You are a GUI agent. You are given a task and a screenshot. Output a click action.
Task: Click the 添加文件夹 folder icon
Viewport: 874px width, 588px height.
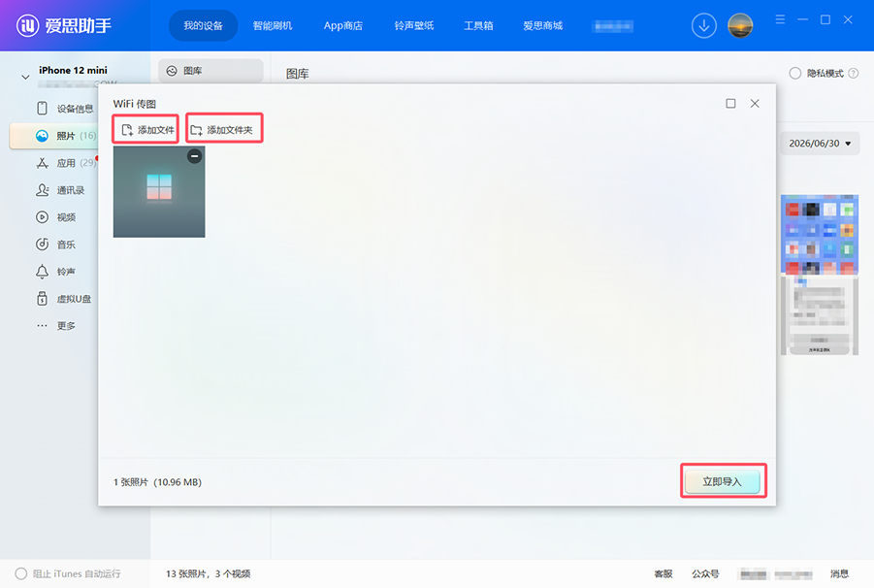pyautogui.click(x=196, y=130)
